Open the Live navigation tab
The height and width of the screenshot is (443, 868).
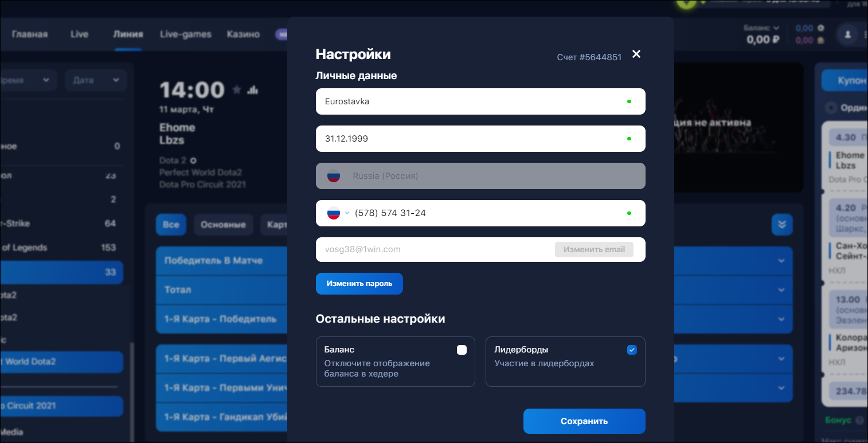tap(79, 34)
